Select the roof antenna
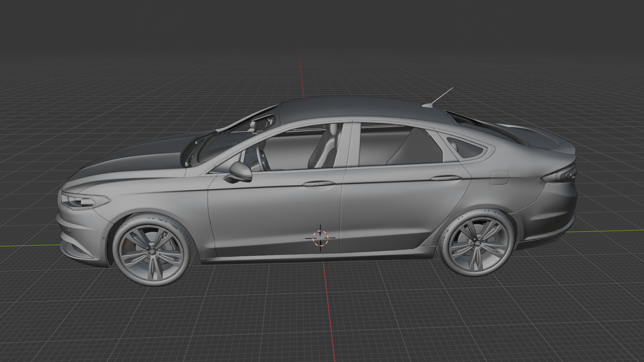This screenshot has width=644, height=362. point(438,98)
